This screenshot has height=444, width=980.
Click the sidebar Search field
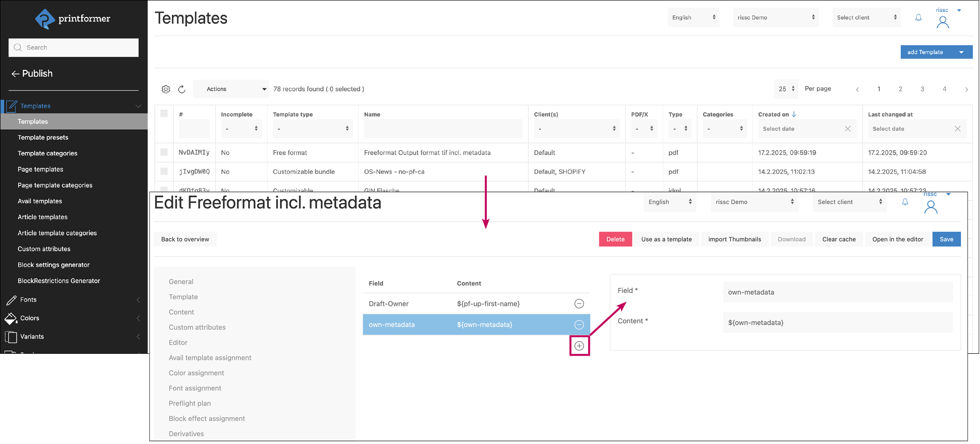74,47
